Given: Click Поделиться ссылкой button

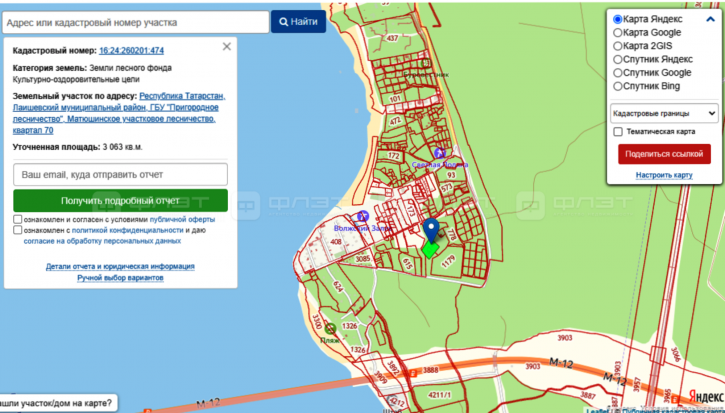Looking at the screenshot, I should click(664, 154).
